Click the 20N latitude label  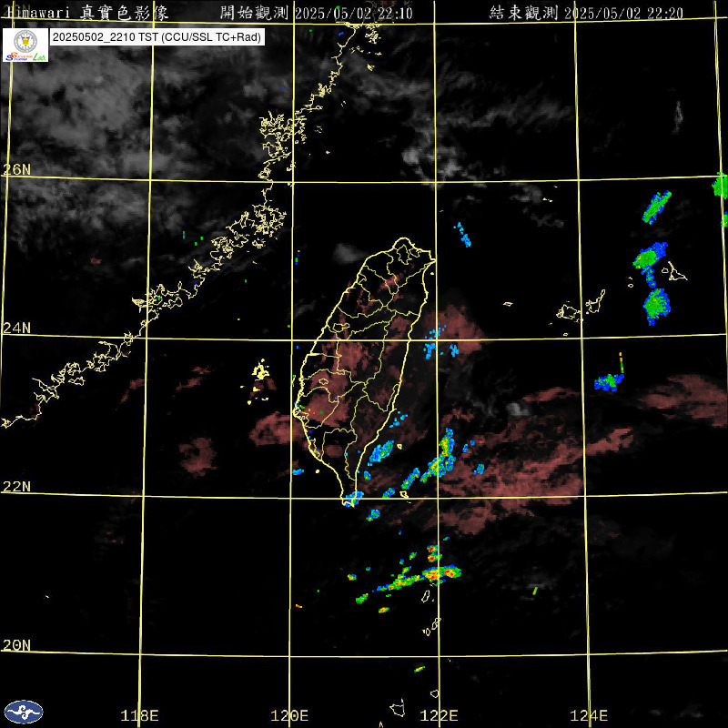click(16, 645)
